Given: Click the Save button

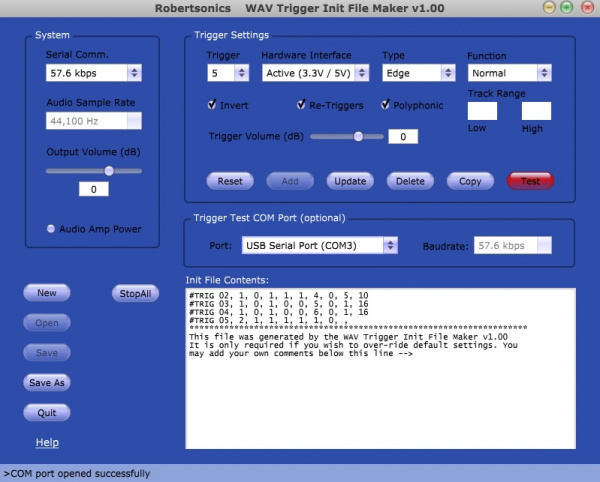Looking at the screenshot, I should click(x=47, y=353).
